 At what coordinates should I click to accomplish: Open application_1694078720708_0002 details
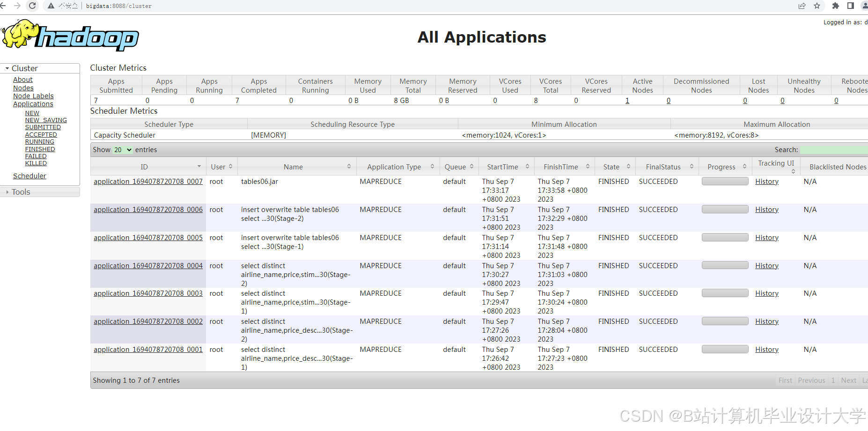coord(148,321)
